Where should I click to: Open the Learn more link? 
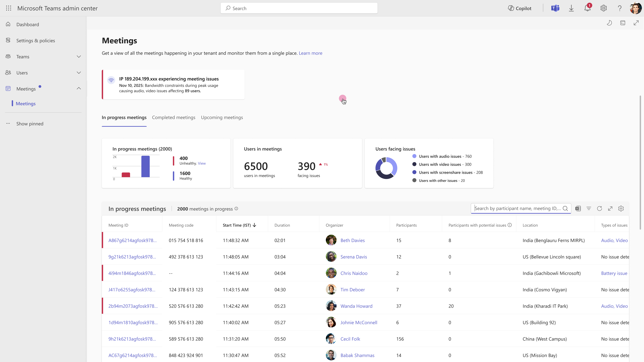[x=310, y=53]
